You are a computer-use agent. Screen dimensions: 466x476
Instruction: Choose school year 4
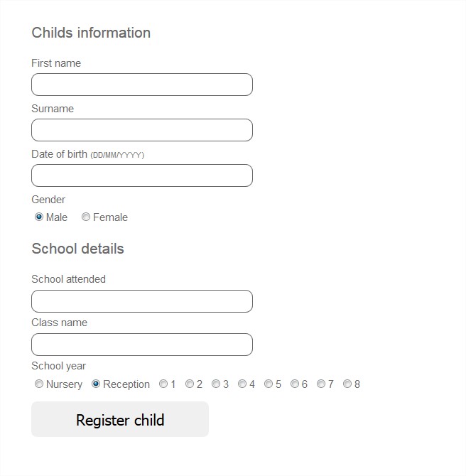click(242, 384)
